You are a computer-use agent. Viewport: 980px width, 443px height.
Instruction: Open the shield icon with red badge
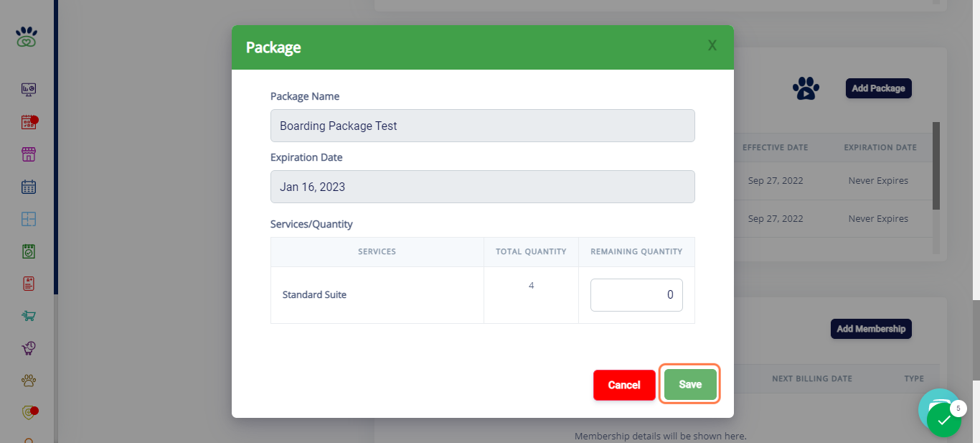(x=29, y=413)
